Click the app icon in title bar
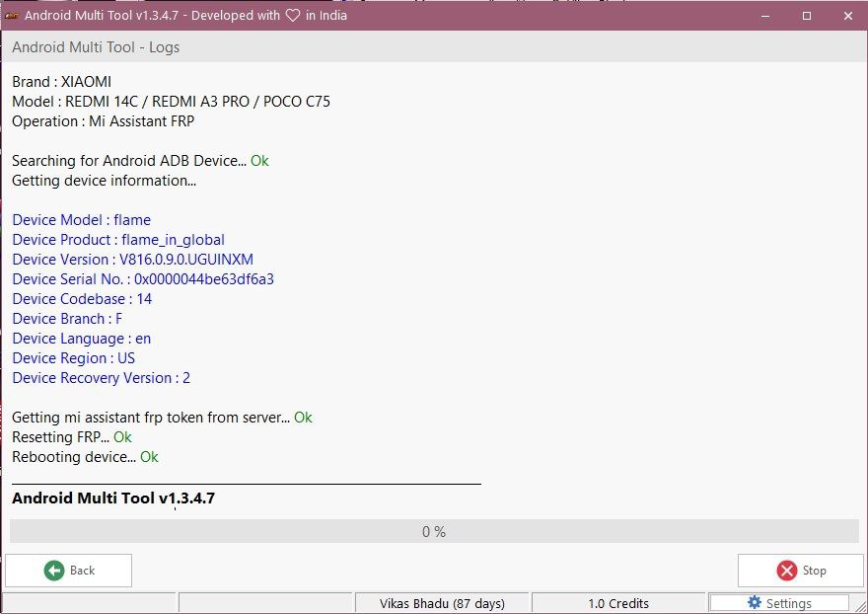The image size is (868, 614). (12, 16)
